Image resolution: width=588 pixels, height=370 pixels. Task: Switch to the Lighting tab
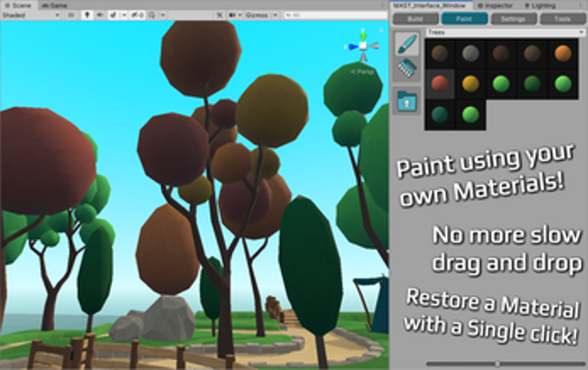[x=540, y=5]
